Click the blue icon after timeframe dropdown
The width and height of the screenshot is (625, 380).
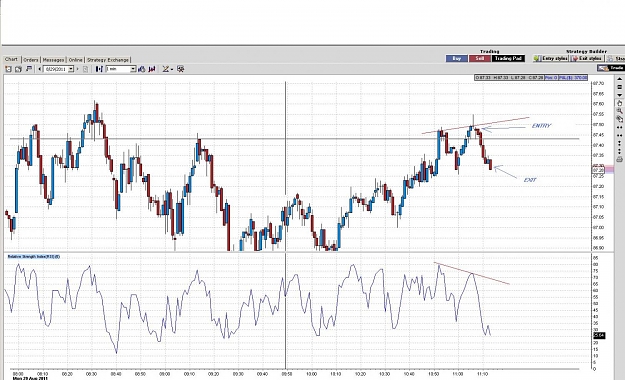[141, 69]
